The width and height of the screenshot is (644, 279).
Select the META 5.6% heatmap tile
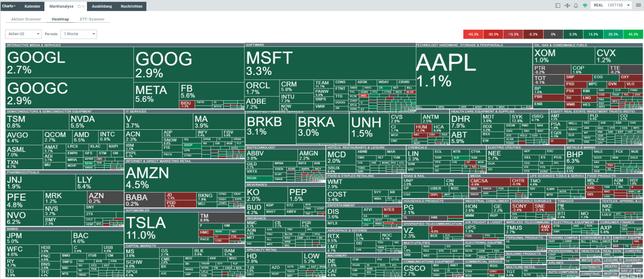click(x=156, y=95)
